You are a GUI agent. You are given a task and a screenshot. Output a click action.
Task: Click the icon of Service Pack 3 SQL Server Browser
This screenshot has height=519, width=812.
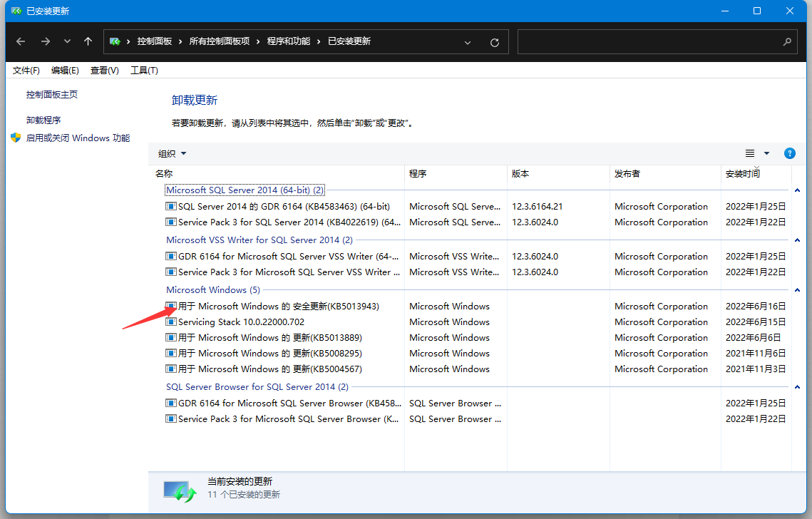[x=171, y=418]
